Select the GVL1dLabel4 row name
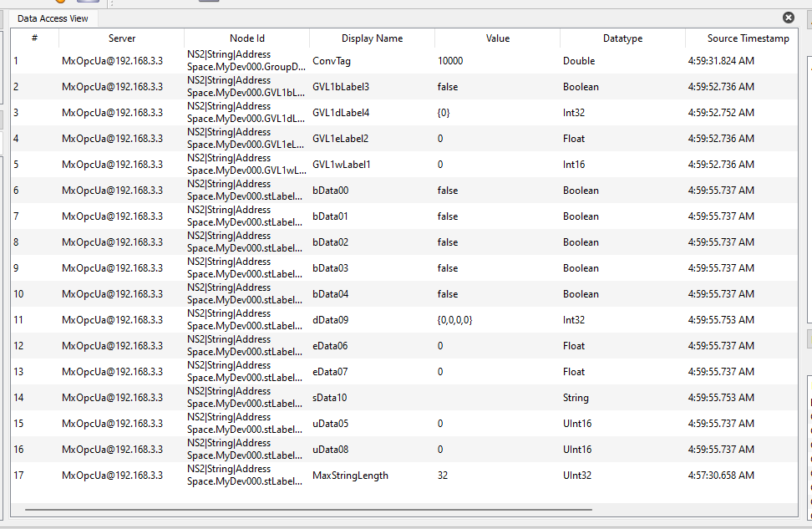812x529 pixels. coord(341,113)
